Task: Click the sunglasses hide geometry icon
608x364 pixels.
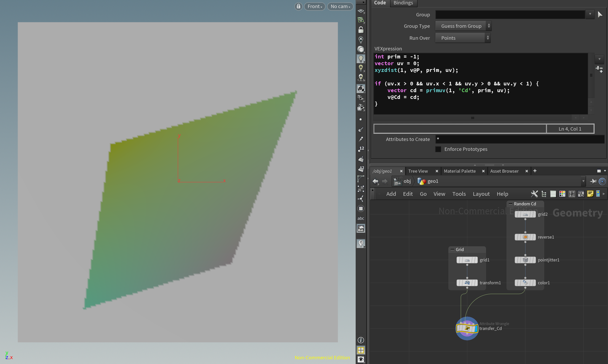Action: (x=361, y=98)
